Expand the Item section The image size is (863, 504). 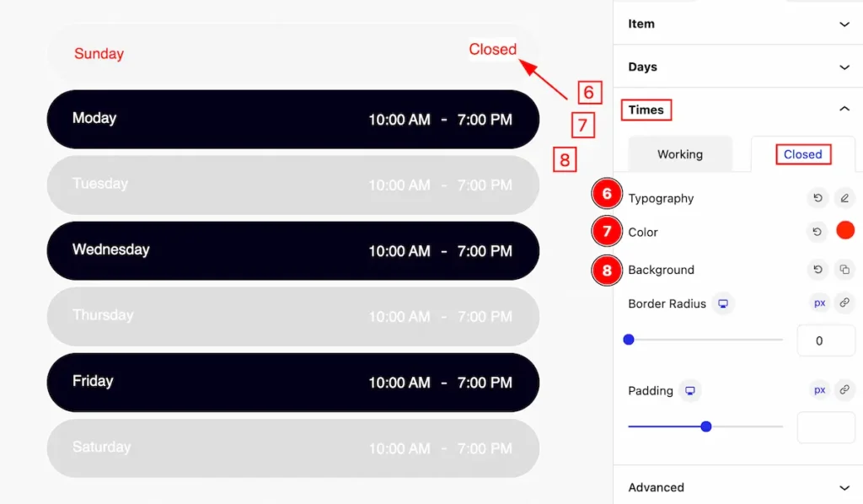click(738, 24)
